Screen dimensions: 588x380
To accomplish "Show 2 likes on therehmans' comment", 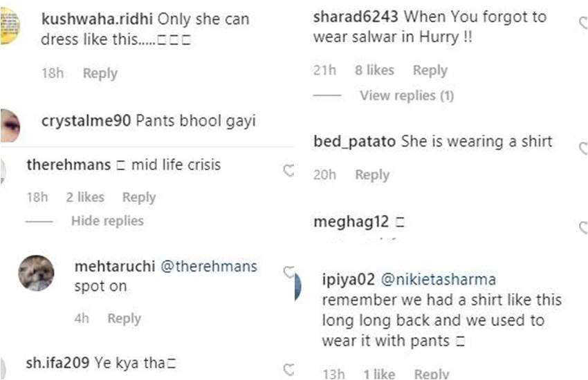I will tap(85, 198).
